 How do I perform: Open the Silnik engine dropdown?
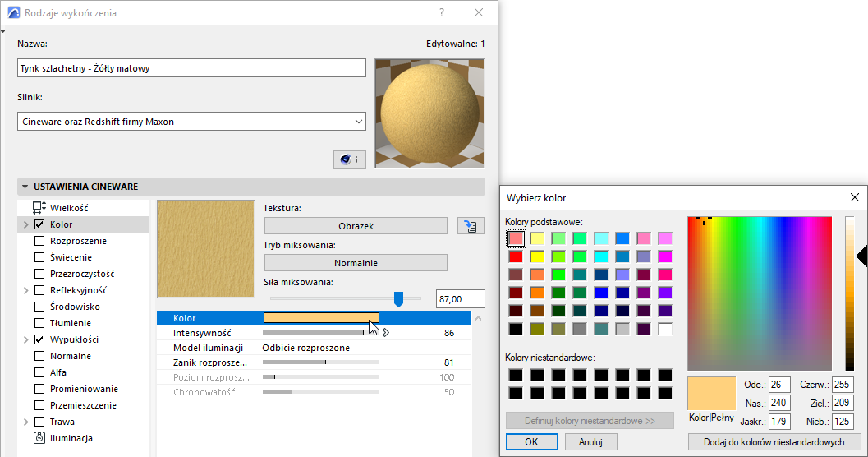click(191, 122)
